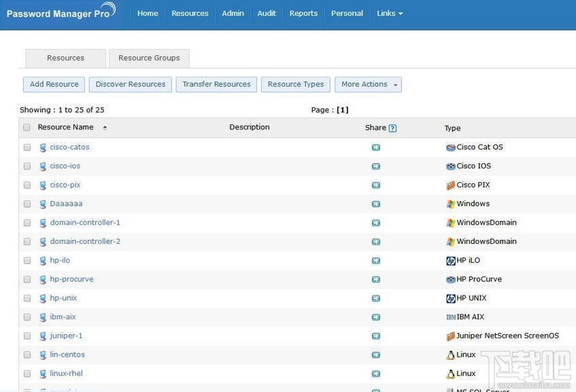Screen dimensions: 576x392
Task: Click the share icon for domain-controller-2
Action: pos(376,242)
